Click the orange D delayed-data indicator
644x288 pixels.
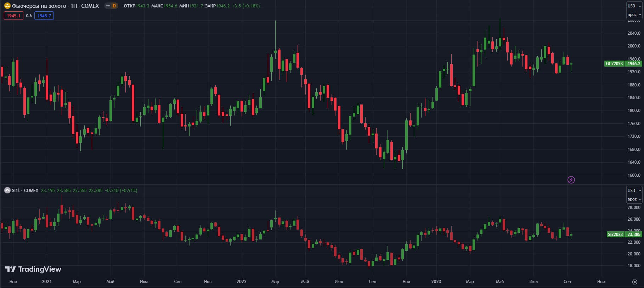pos(114,6)
